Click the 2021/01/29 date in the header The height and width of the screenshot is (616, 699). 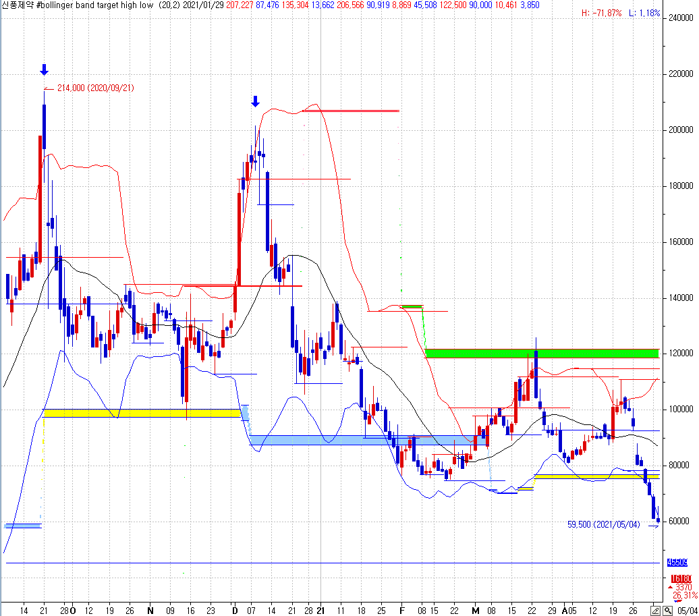203,5
